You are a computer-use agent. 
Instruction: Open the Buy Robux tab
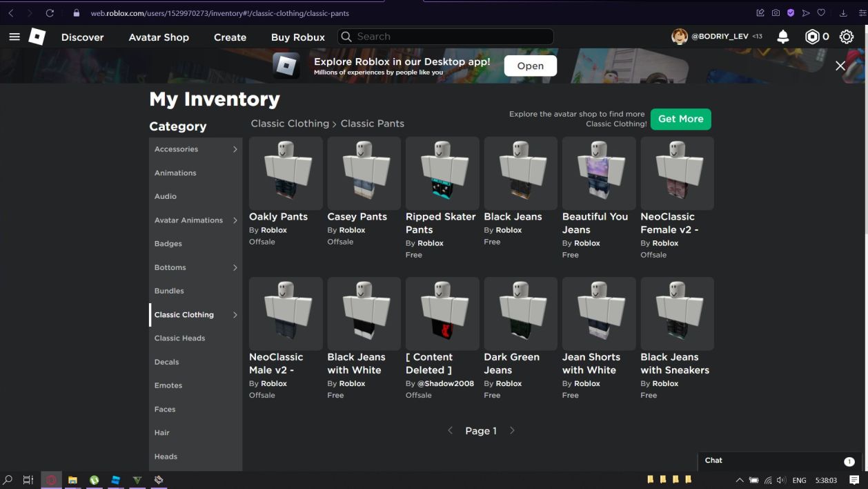(x=298, y=37)
